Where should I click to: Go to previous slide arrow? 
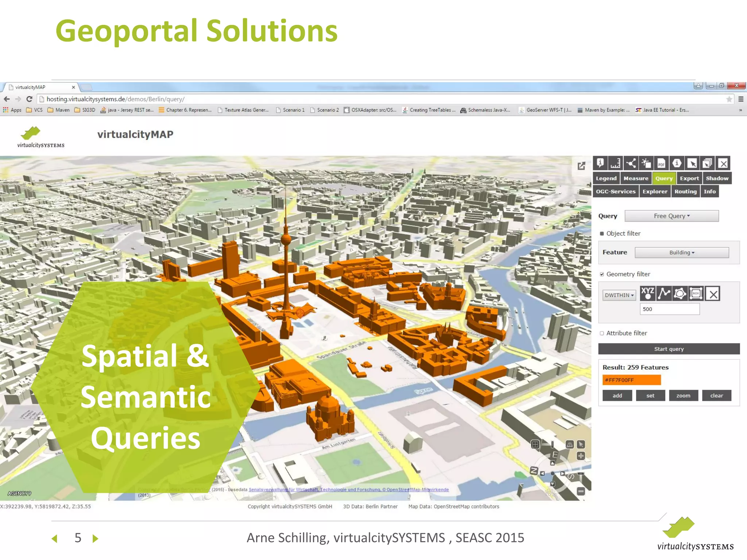click(x=55, y=538)
